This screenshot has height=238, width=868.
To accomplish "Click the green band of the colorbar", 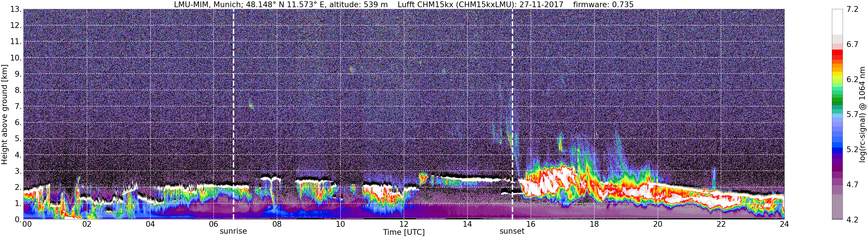I will click(x=837, y=100).
